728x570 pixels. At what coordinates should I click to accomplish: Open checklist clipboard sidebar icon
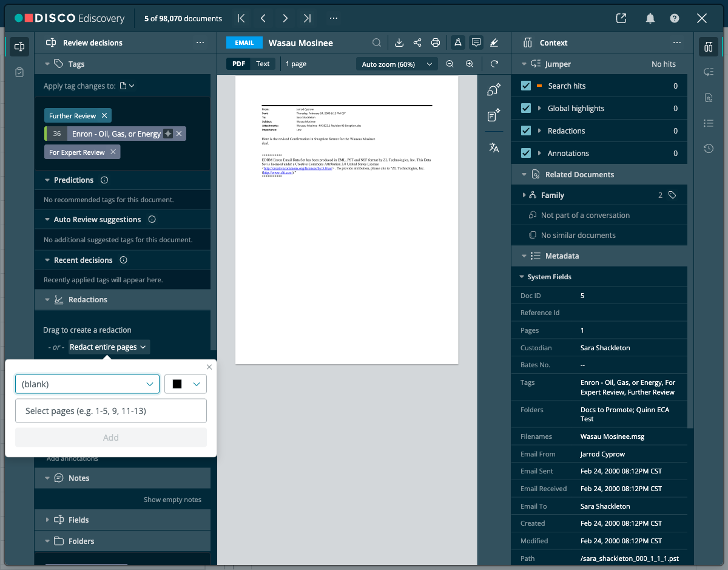[x=19, y=72]
